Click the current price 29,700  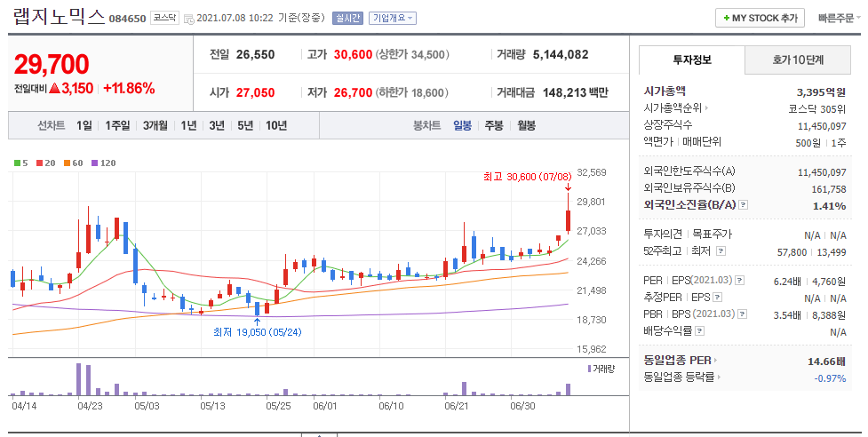(52, 64)
